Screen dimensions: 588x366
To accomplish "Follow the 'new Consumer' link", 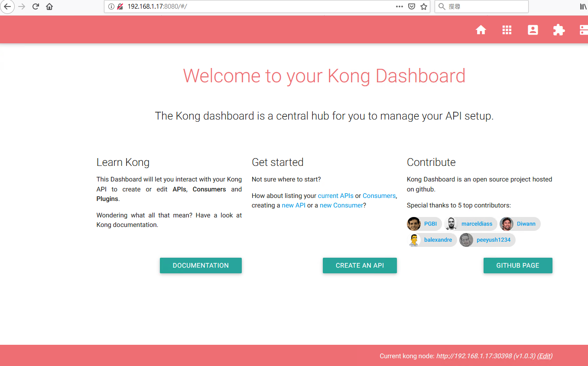I will tap(341, 205).
